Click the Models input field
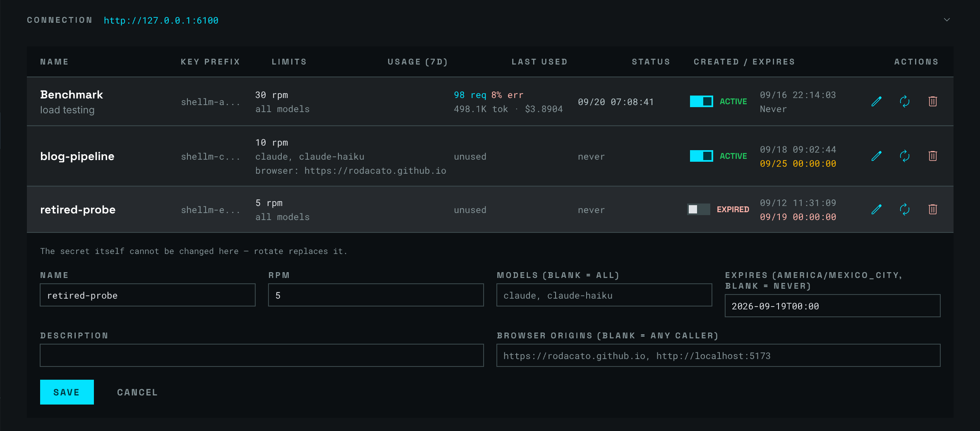Screen dimensions: 980x431 tap(604, 295)
